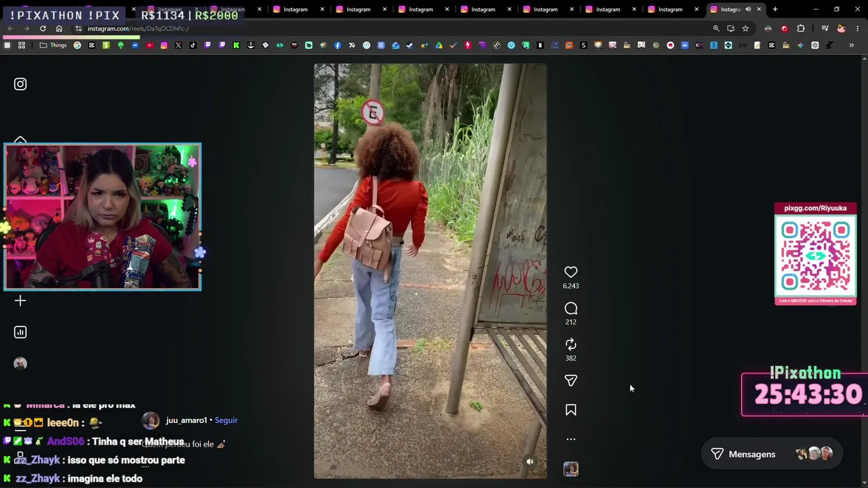Select the active Instagram tab playing audio
Image resolution: width=868 pixels, height=488 pixels.
(735, 9)
